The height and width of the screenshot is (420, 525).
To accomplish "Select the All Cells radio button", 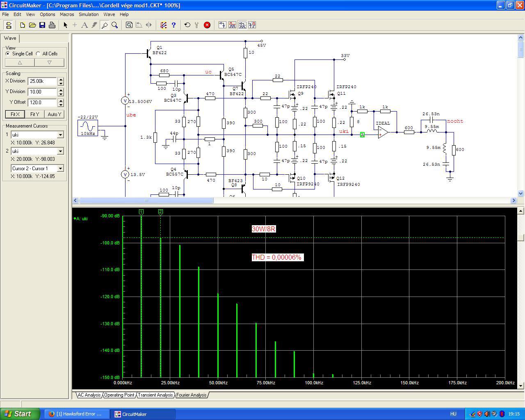I will [38, 54].
